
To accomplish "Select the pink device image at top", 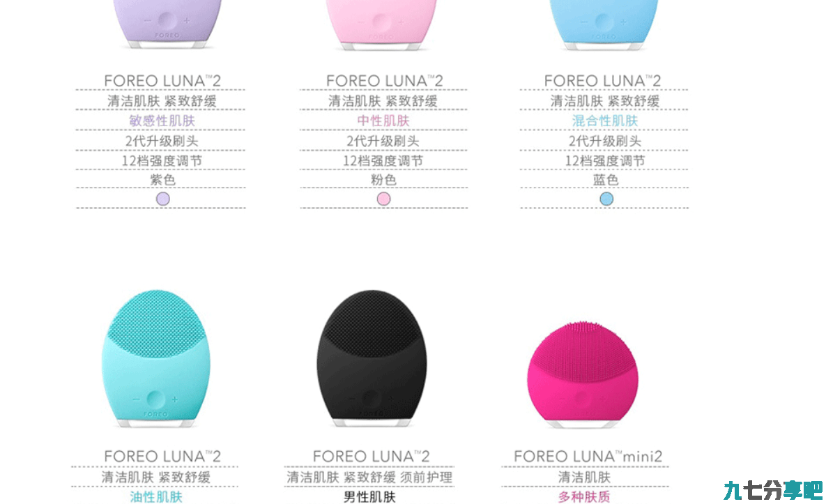I will [x=381, y=25].
